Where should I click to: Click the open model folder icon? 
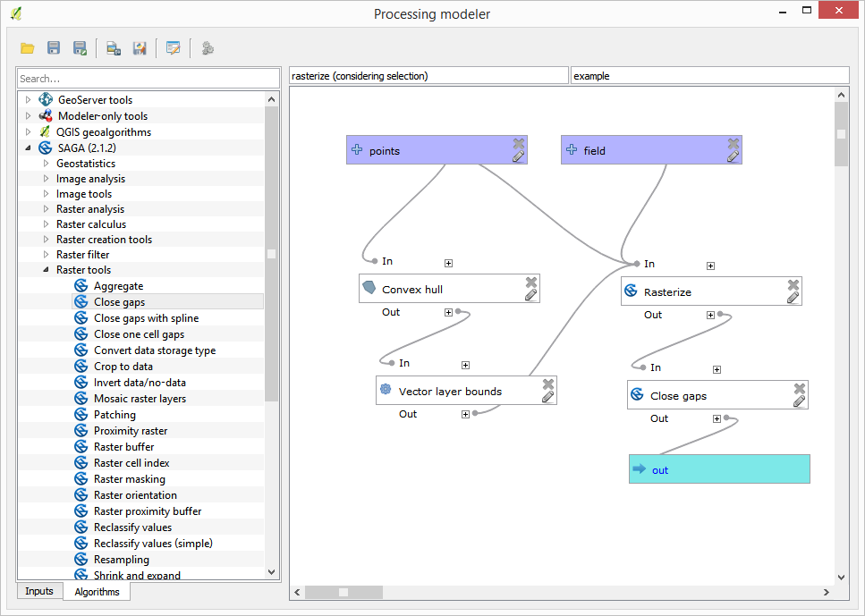[x=28, y=48]
